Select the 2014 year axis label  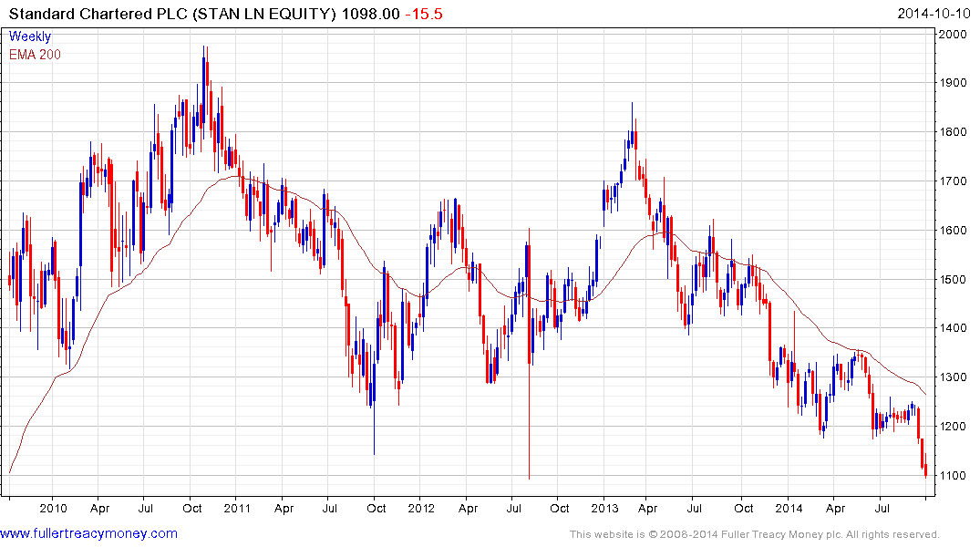coord(789,508)
